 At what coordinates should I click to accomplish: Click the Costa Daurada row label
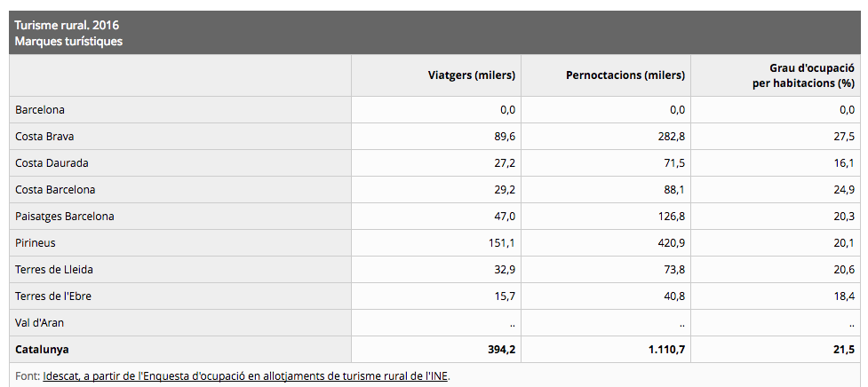52,163
